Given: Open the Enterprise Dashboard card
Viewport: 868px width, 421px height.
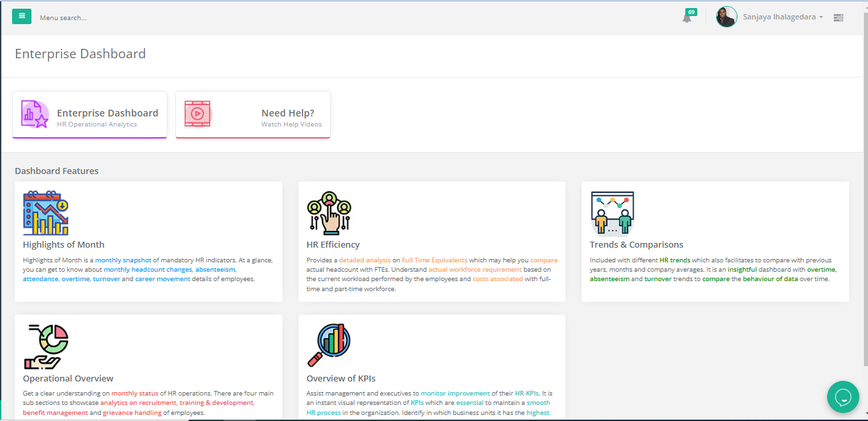Looking at the screenshot, I should [x=90, y=114].
